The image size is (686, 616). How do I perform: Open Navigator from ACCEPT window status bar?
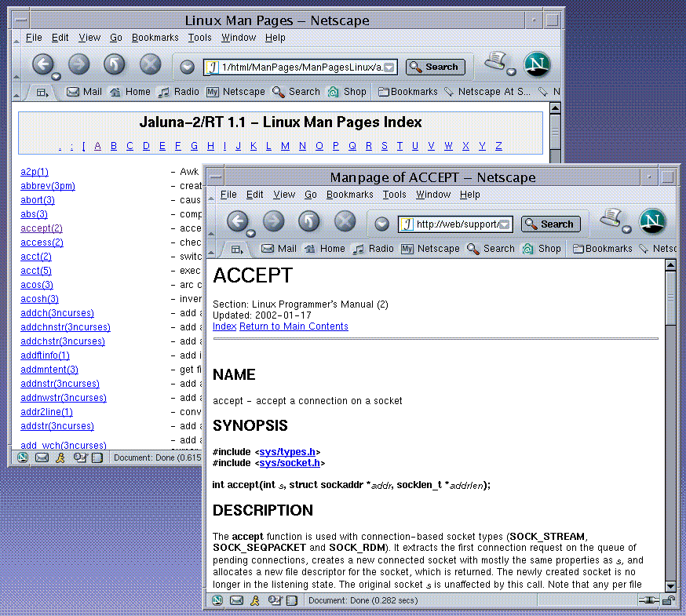[217, 600]
